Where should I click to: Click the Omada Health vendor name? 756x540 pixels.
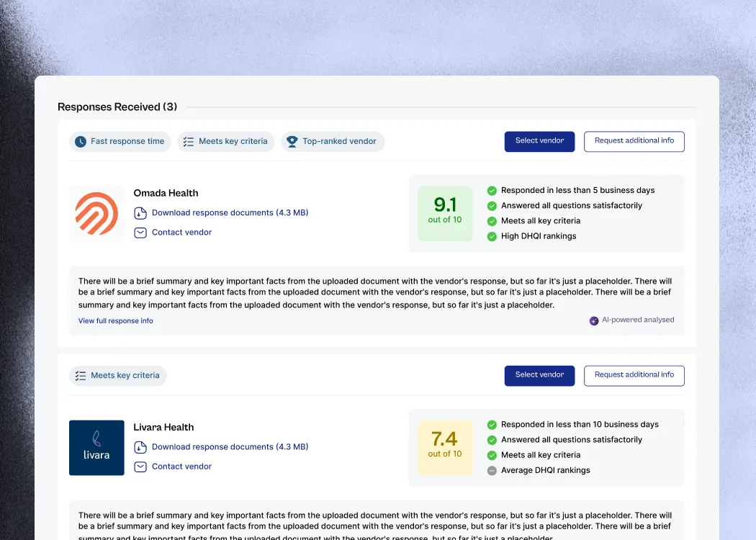coord(166,193)
